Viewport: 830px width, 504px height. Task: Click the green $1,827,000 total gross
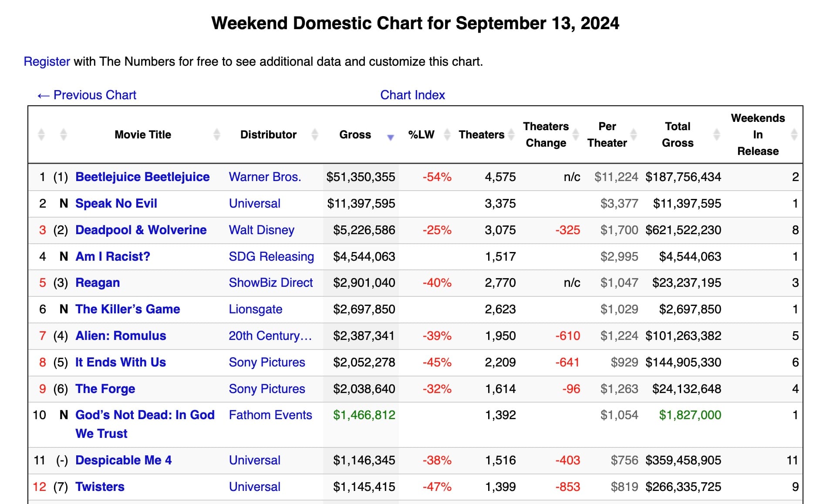click(690, 415)
